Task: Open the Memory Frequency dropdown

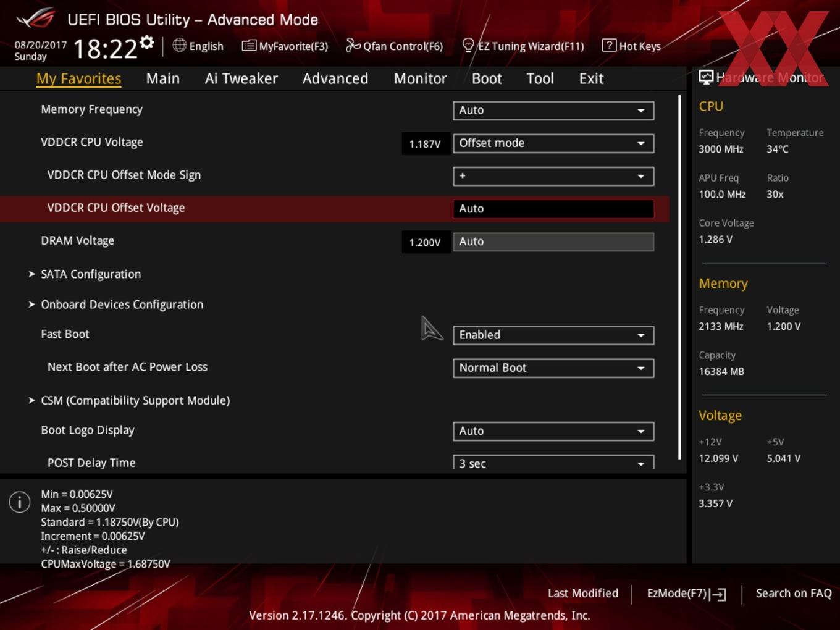Action: coord(553,111)
